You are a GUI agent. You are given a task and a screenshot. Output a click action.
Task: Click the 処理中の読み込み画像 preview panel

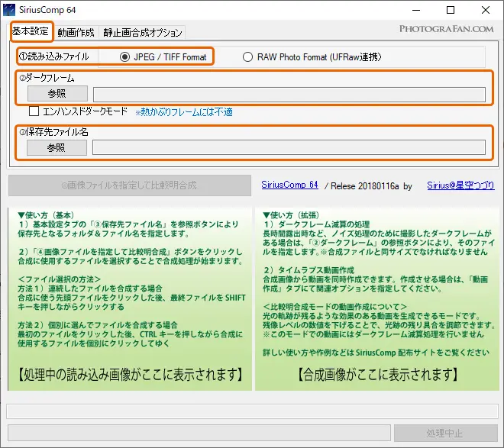tap(130, 299)
